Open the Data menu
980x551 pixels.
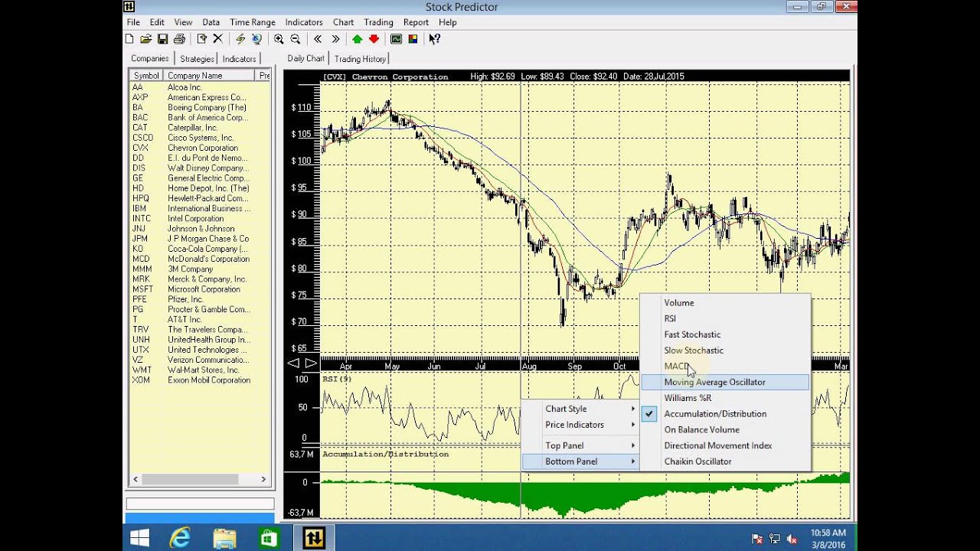point(211,22)
